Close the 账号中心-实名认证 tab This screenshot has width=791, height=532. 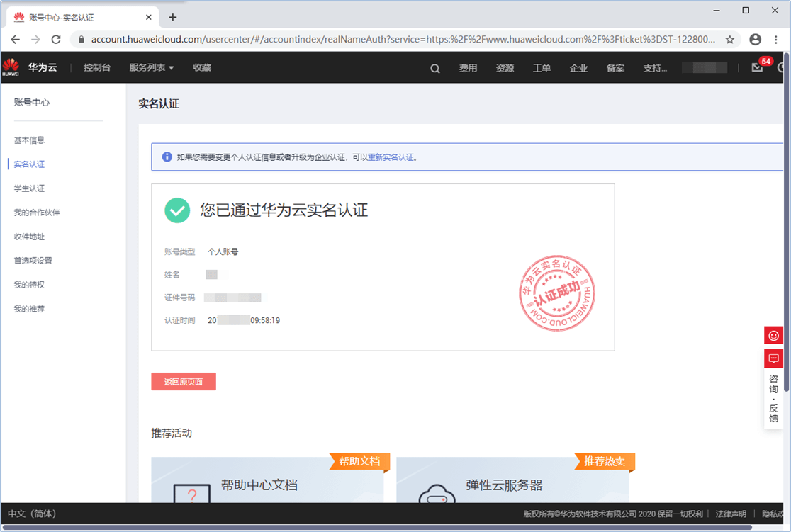pyautogui.click(x=148, y=17)
